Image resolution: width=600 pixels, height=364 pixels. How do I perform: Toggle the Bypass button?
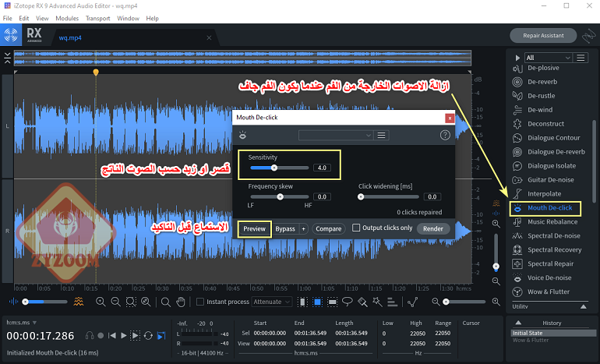tap(285, 229)
